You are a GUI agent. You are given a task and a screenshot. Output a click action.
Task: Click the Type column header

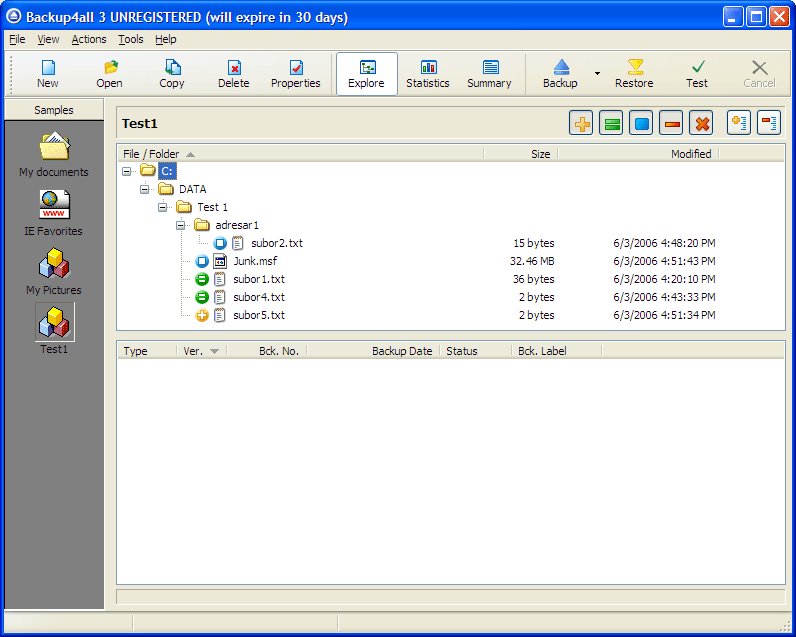pos(148,351)
